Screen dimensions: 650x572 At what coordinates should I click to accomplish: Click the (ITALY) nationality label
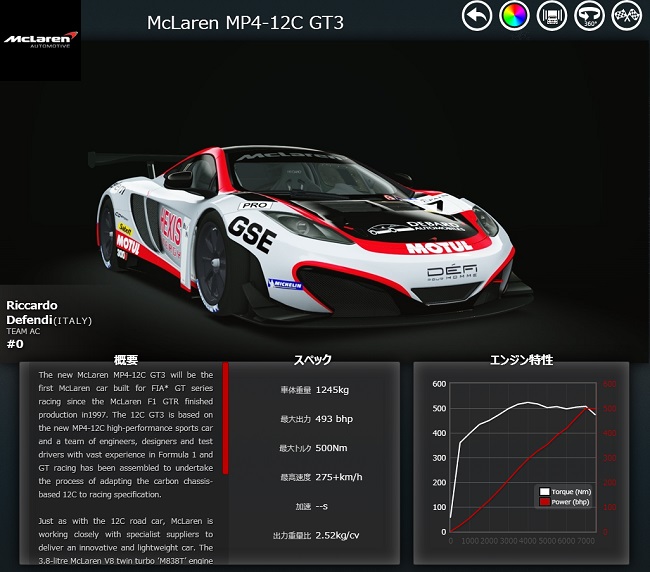[73, 320]
